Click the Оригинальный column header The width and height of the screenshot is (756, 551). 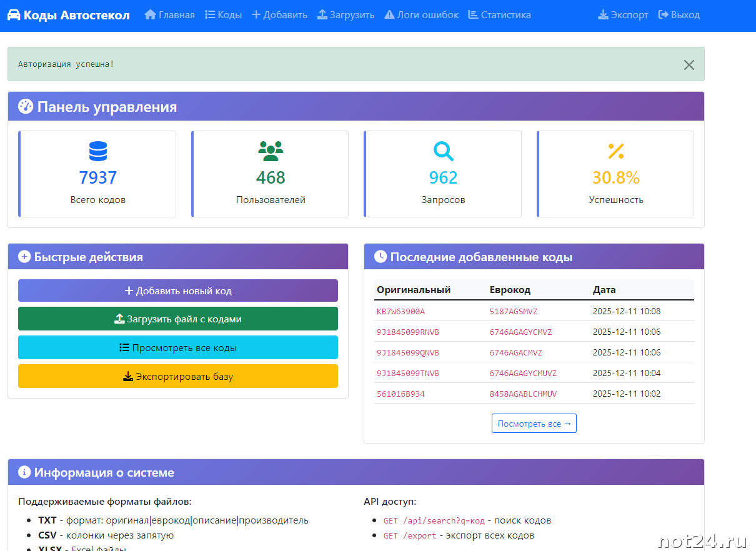click(414, 290)
